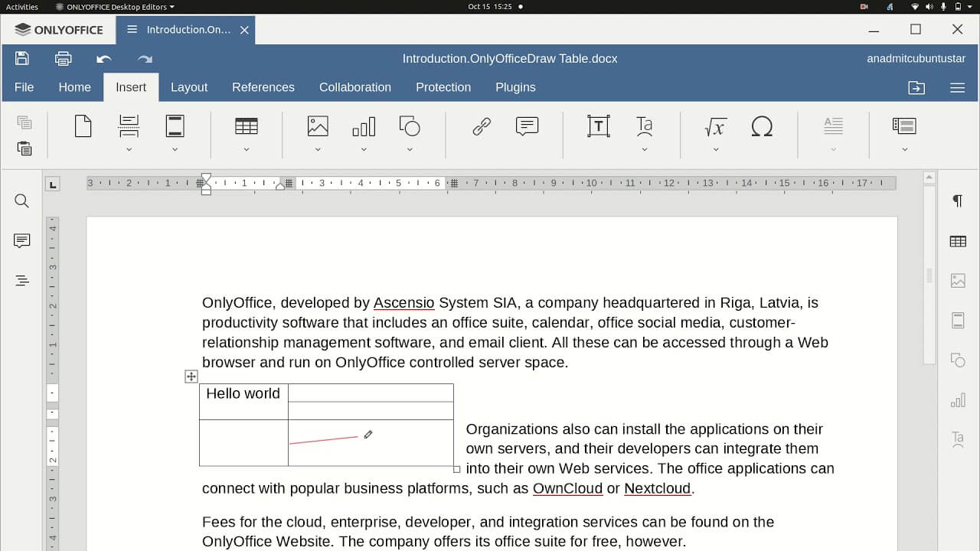Expand the image dropdown arrow
The width and height of the screenshot is (980, 551).
pos(318,150)
